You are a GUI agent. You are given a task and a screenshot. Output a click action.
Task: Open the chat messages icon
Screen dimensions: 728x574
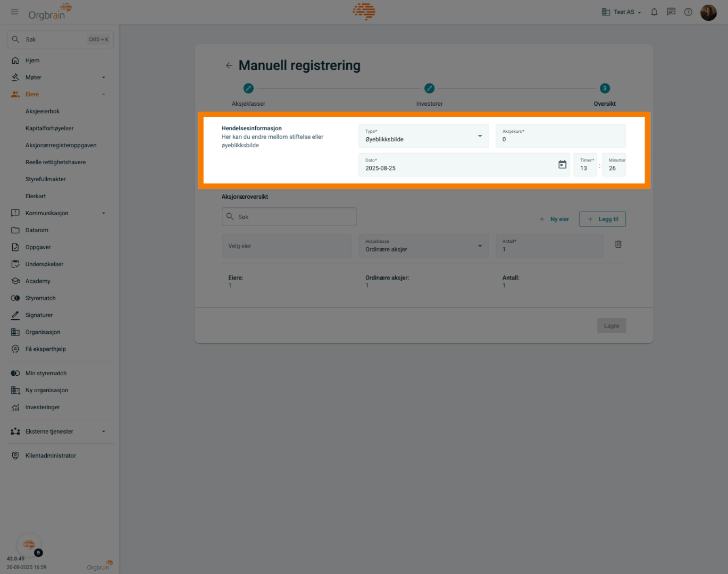click(671, 12)
